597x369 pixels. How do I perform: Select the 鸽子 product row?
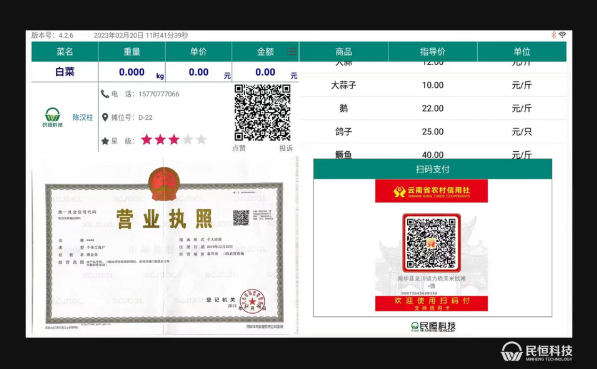(x=433, y=132)
